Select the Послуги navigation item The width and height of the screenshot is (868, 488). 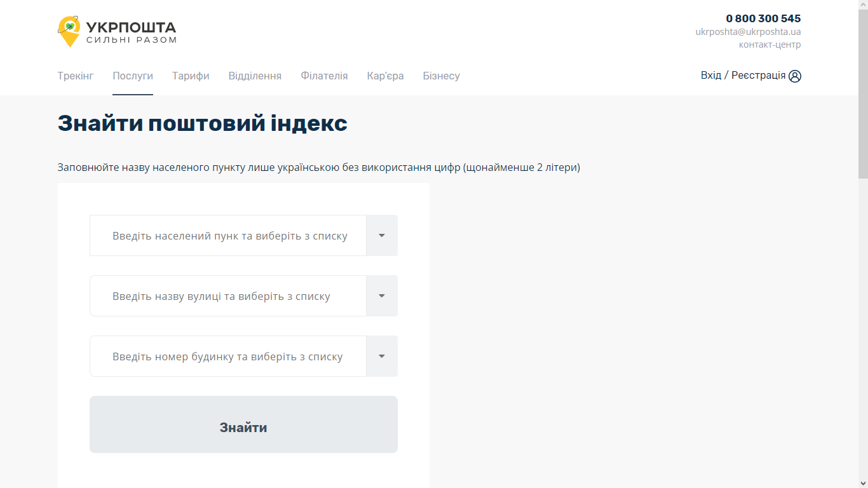pos(133,76)
